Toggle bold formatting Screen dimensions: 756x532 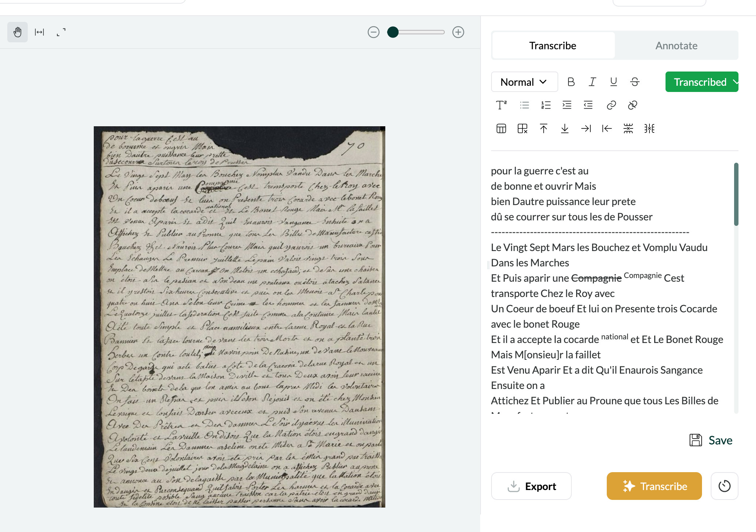coord(571,82)
